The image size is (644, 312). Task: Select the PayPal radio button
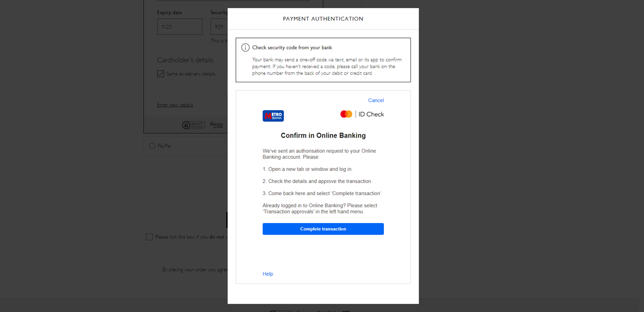tap(152, 146)
